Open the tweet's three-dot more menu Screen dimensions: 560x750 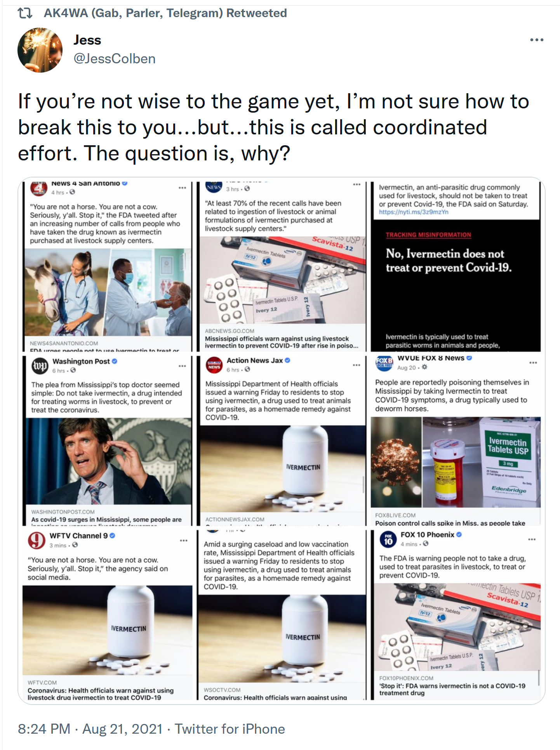click(x=536, y=40)
